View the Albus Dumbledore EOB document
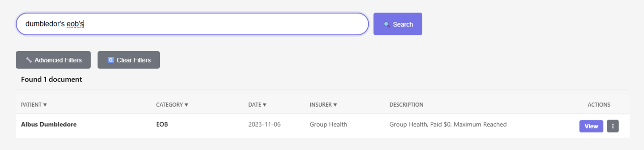This screenshot has width=644, height=150. [591, 126]
